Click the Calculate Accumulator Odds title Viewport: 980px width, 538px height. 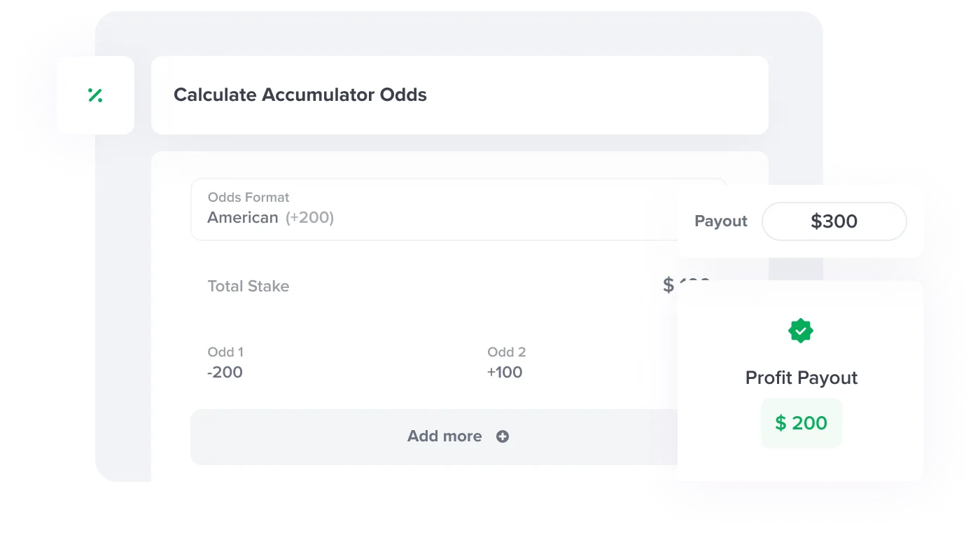tap(300, 95)
